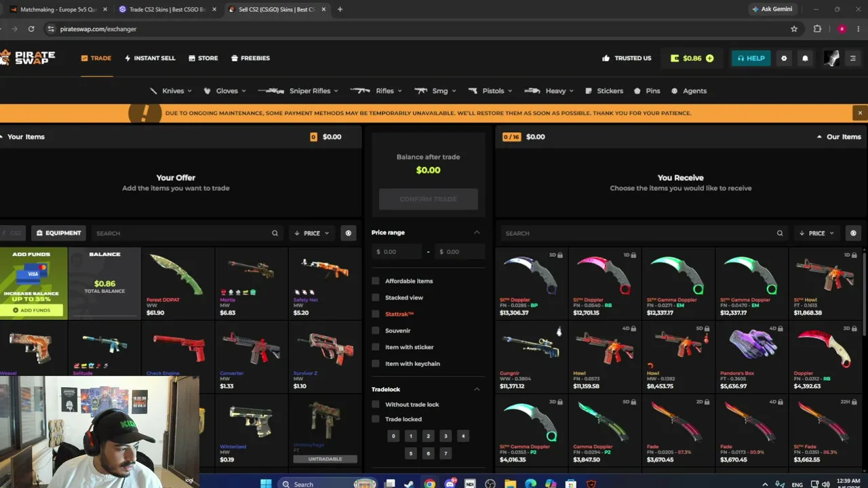Select the Equipment inventory button
The height and width of the screenshot is (488, 868).
tap(59, 233)
